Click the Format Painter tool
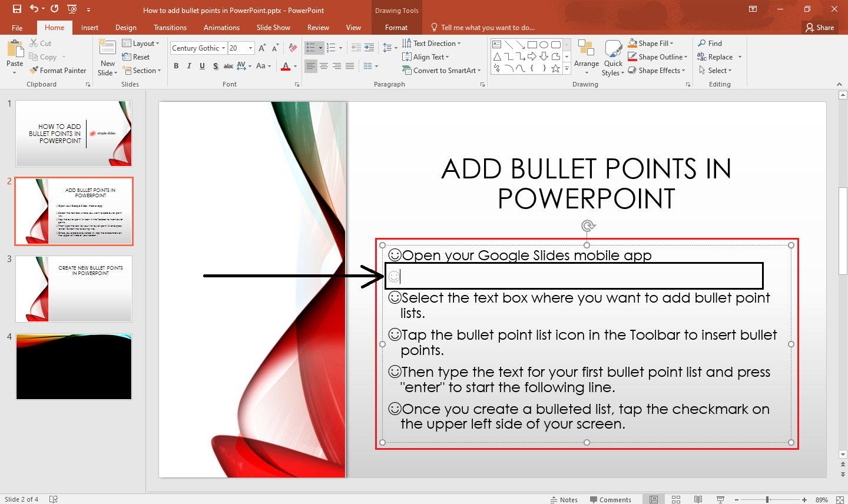 [58, 71]
